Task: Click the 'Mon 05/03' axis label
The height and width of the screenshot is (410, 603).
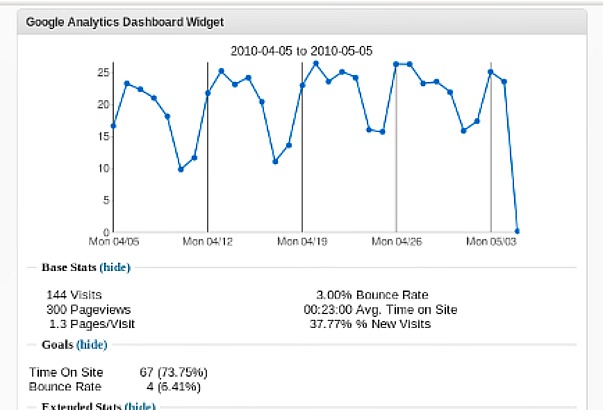Action: pyautogui.click(x=491, y=242)
